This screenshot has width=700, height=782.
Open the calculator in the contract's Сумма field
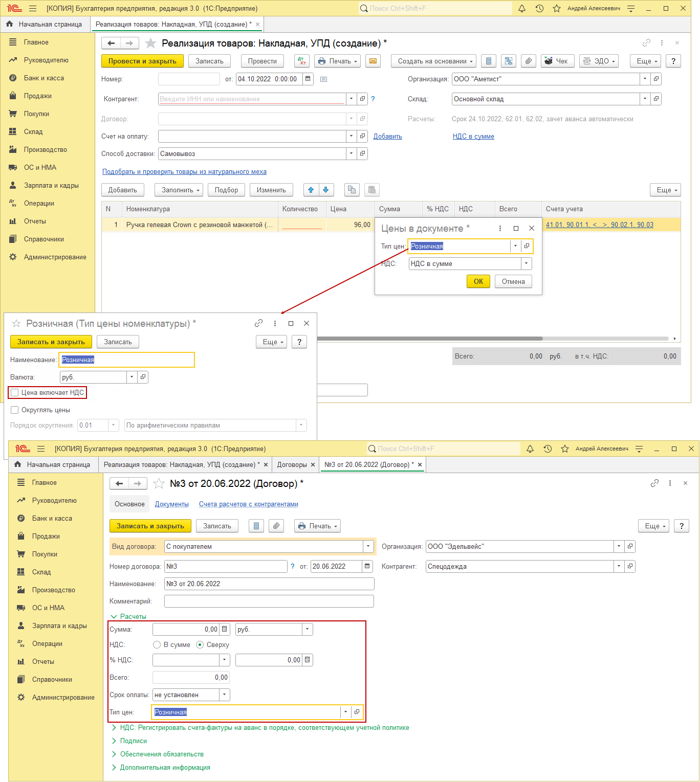click(224, 630)
